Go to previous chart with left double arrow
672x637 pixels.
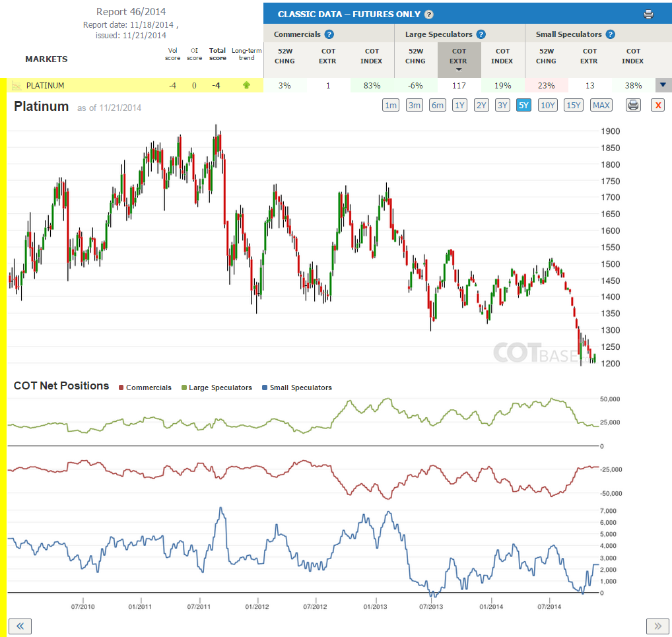point(20,626)
